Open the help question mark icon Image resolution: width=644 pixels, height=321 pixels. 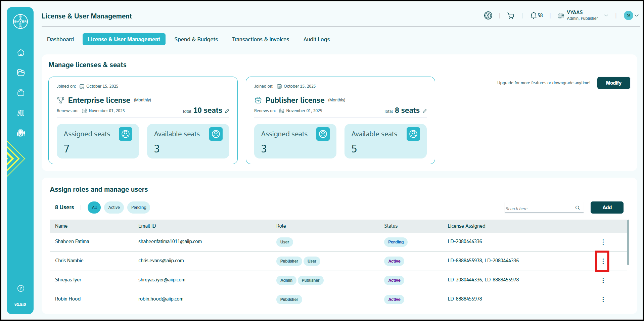click(21, 288)
